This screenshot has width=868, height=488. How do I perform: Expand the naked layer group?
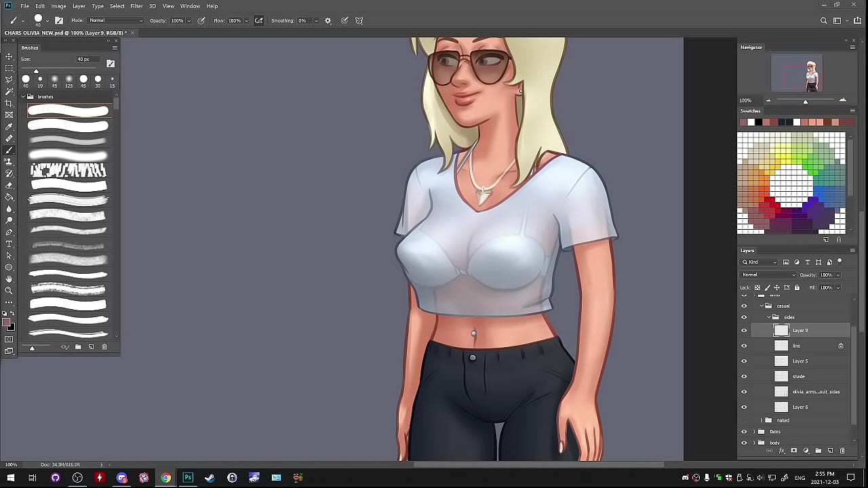(x=761, y=420)
